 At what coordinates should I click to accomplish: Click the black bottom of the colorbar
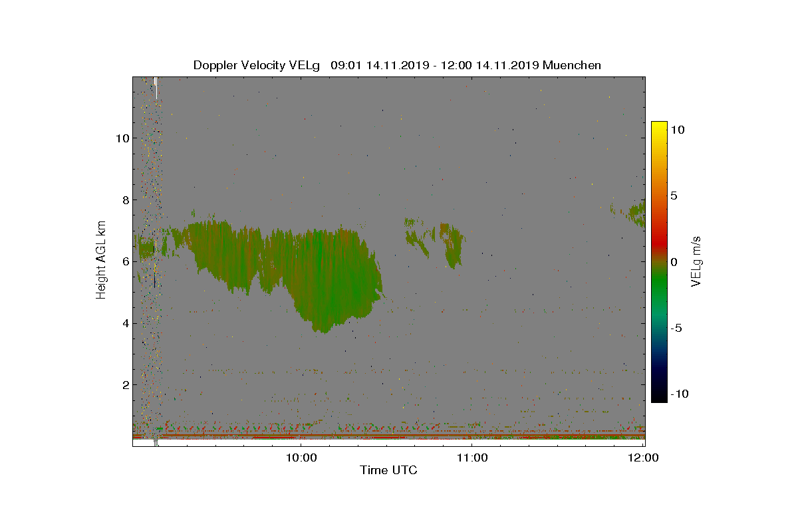coord(659,396)
